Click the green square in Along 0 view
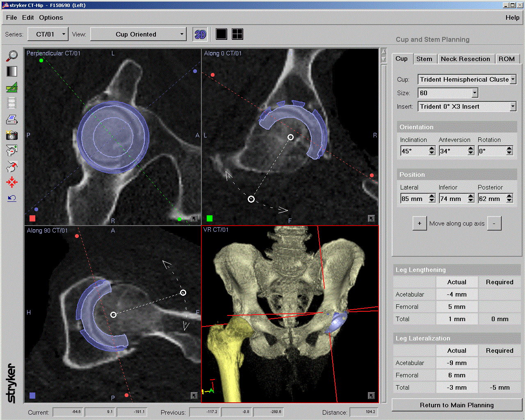This screenshot has height=420, width=525. tap(210, 218)
